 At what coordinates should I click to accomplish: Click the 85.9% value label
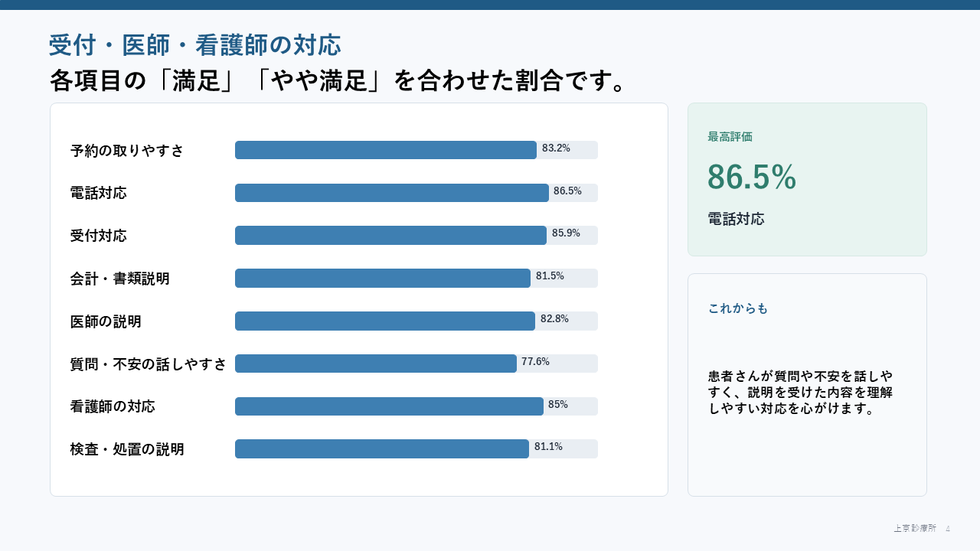pos(566,233)
